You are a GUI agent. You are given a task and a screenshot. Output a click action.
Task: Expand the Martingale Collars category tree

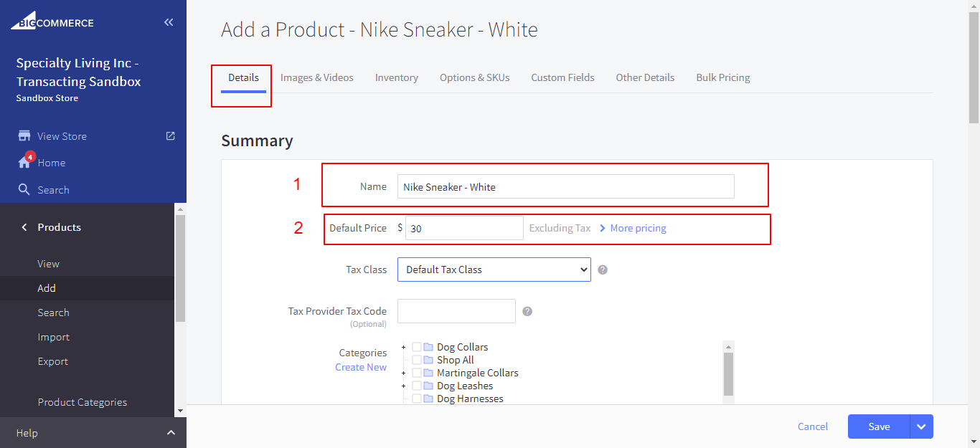pyautogui.click(x=404, y=373)
